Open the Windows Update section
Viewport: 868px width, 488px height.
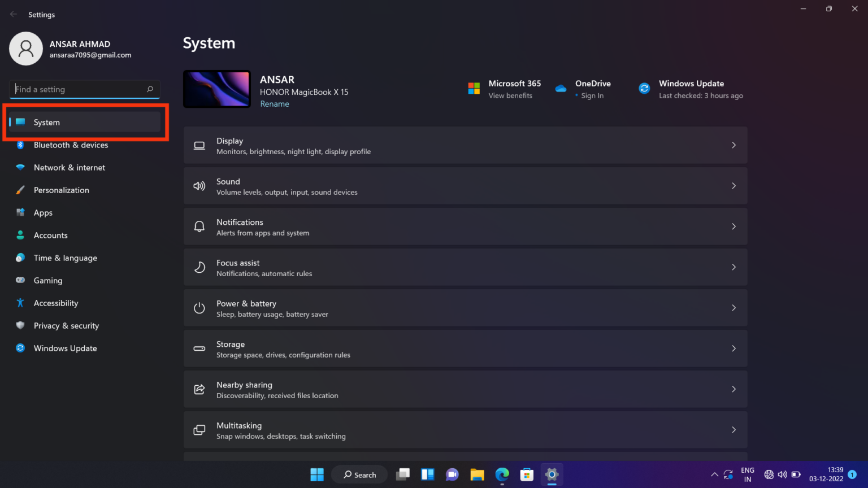pyautogui.click(x=65, y=348)
